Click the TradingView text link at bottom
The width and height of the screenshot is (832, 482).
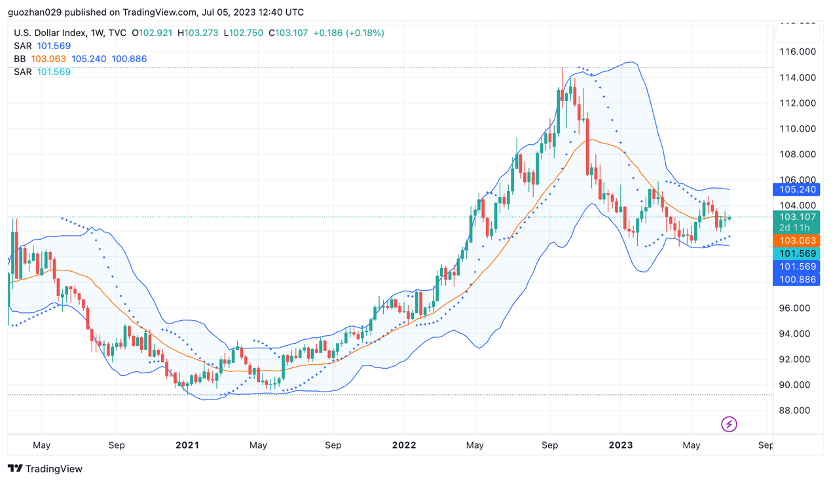[54, 469]
